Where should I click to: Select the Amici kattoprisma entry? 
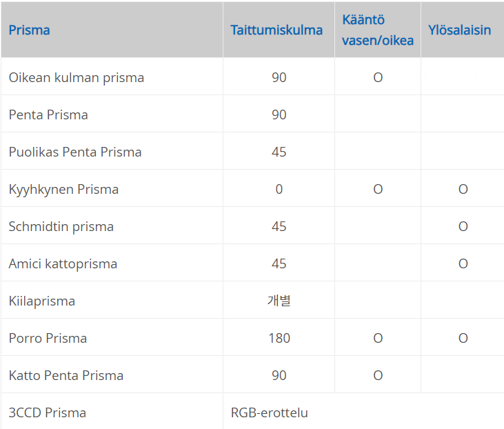tap(63, 263)
